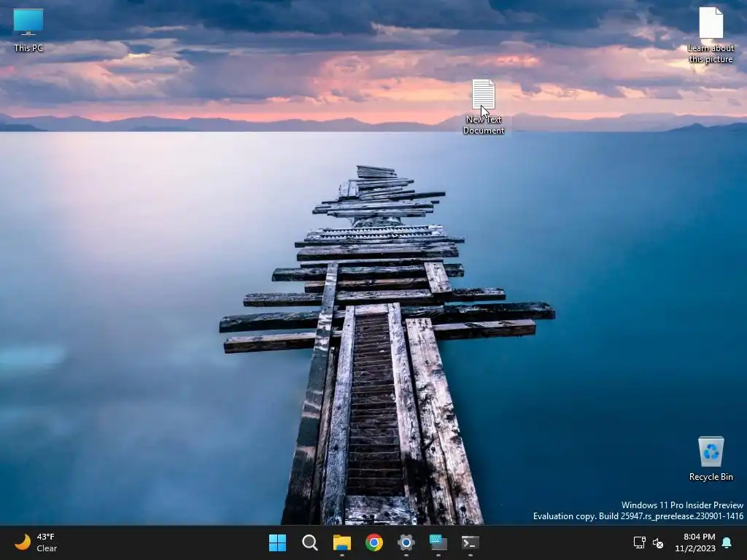Click the "Recycle Bin" label text
This screenshot has height=560, width=747.
click(711, 477)
